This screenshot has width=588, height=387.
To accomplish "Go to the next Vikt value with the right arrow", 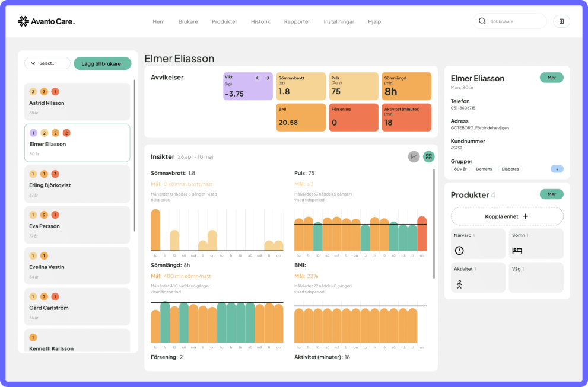I will pyautogui.click(x=268, y=78).
